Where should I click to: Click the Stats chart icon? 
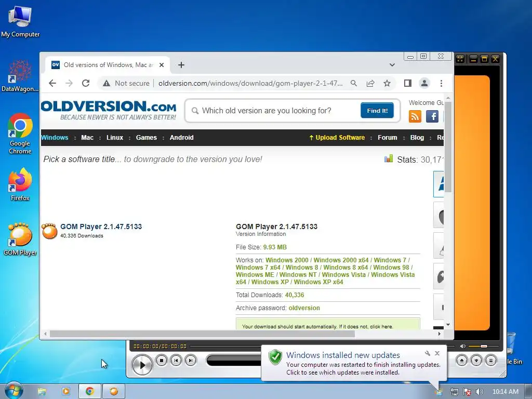click(389, 159)
